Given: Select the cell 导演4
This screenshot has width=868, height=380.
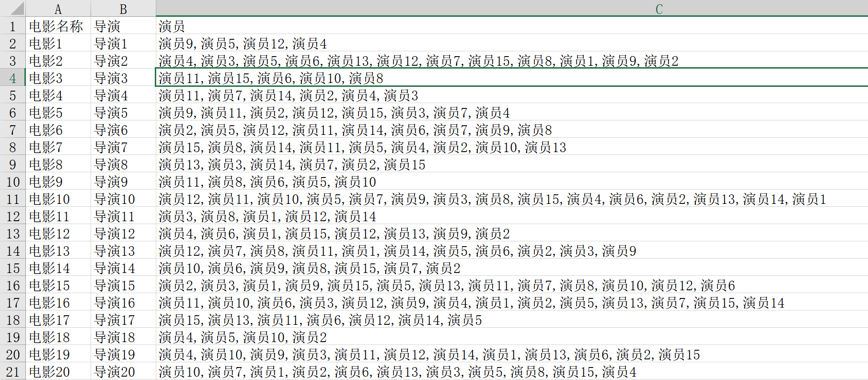Looking at the screenshot, I should click(x=123, y=95).
